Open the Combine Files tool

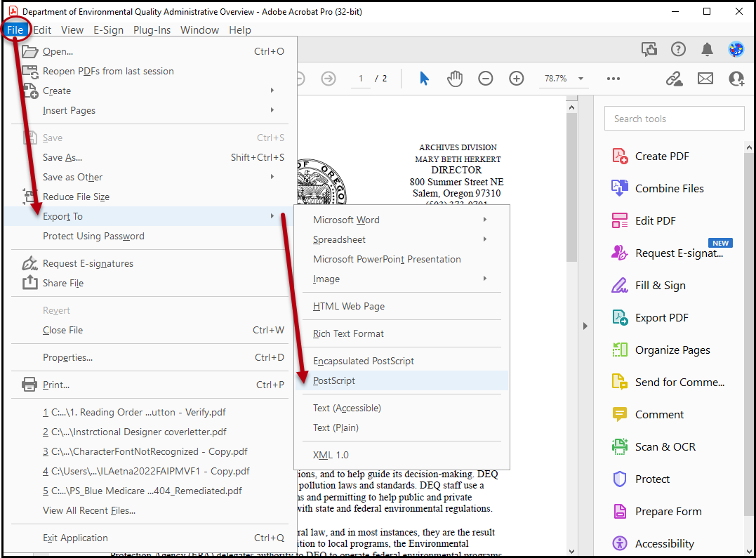click(658, 189)
